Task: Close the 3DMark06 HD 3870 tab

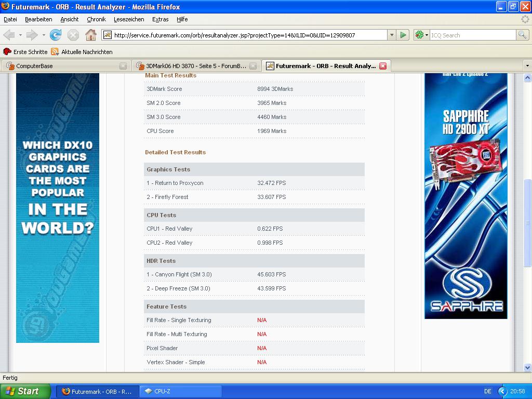Action: [253, 66]
